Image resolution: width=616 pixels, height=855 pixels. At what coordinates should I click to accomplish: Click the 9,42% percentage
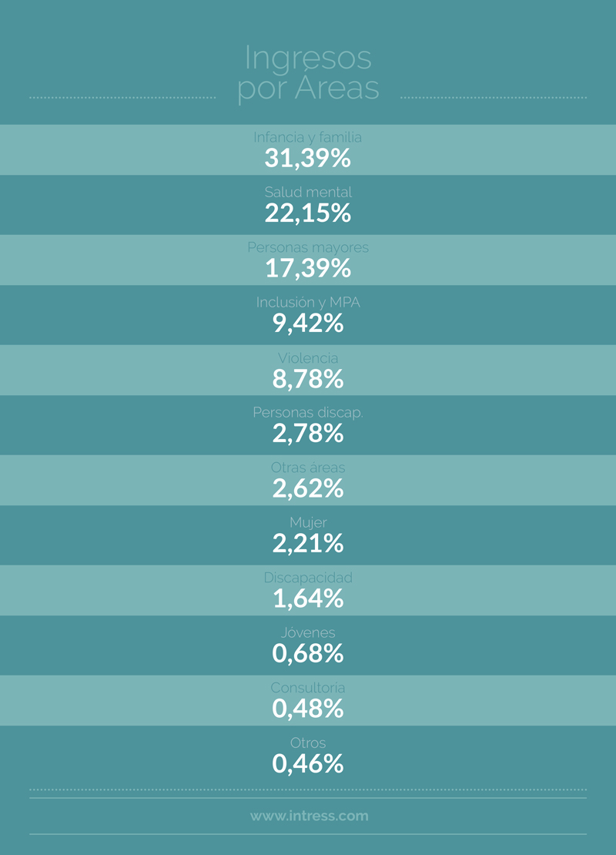tap(308, 324)
